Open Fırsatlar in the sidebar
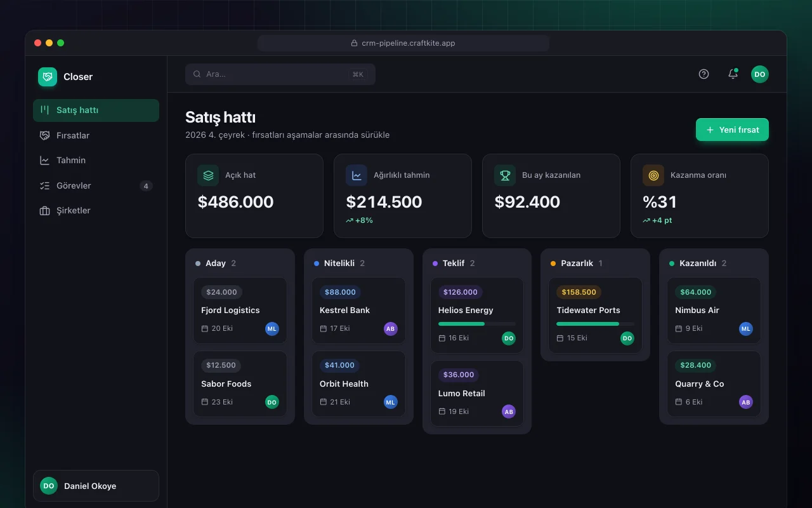812x508 pixels. pyautogui.click(x=96, y=135)
